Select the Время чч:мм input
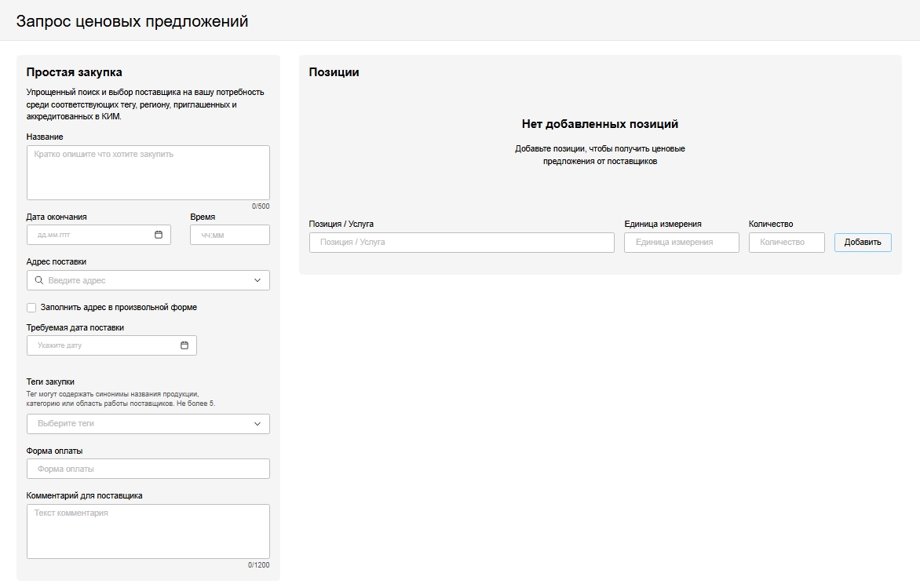 click(x=229, y=235)
